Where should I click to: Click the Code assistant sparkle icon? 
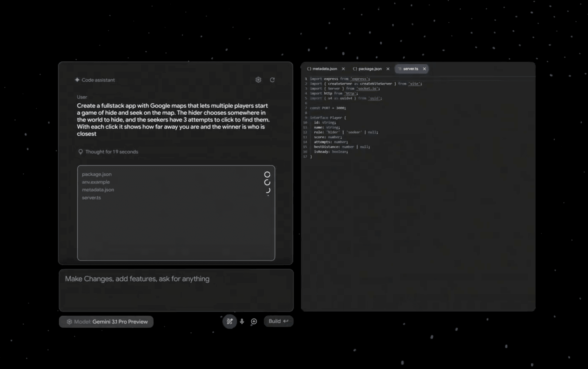click(x=77, y=80)
